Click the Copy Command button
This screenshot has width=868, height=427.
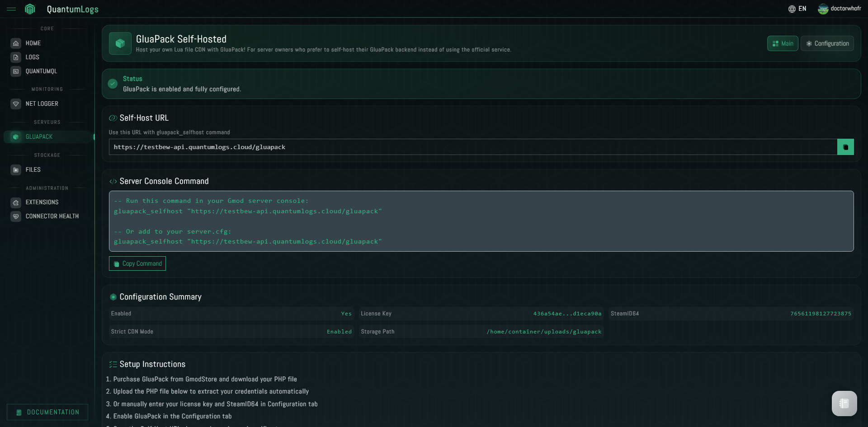(137, 263)
